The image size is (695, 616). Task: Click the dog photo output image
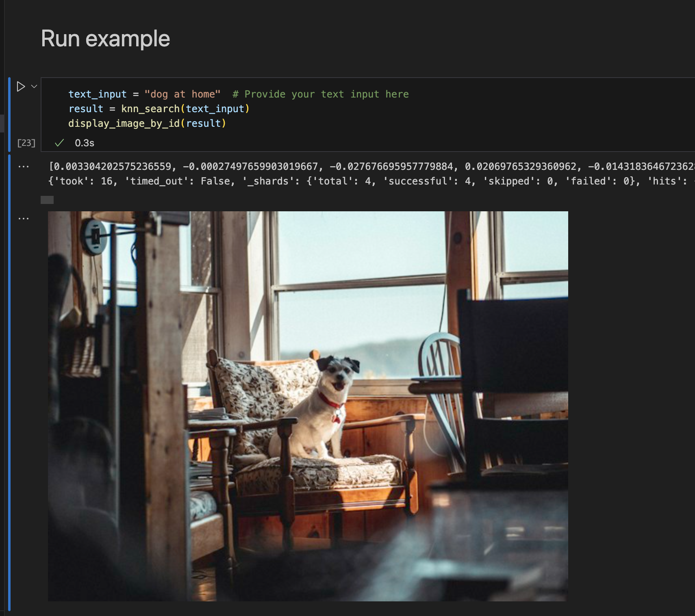pos(308,406)
